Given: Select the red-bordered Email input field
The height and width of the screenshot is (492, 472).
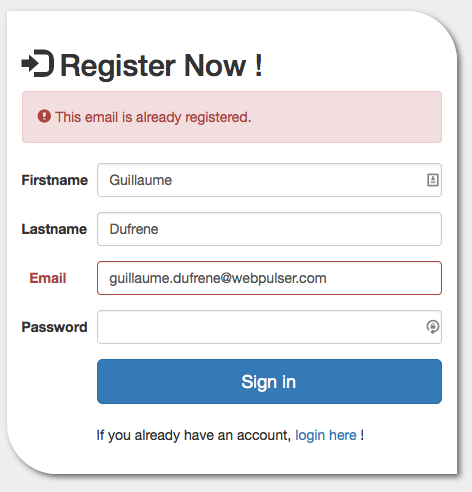Looking at the screenshot, I should point(269,278).
